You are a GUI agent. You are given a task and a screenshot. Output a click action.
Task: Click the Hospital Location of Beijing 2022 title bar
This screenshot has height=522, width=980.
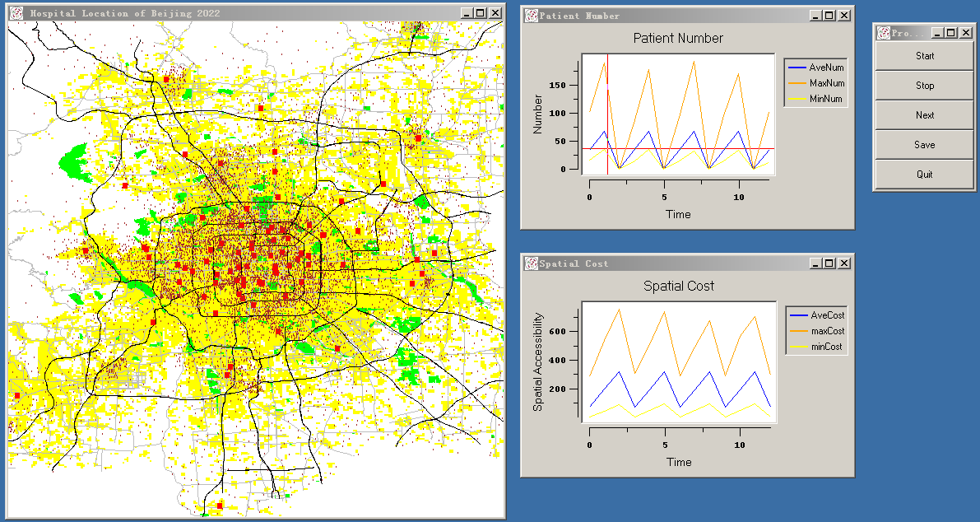(247, 13)
